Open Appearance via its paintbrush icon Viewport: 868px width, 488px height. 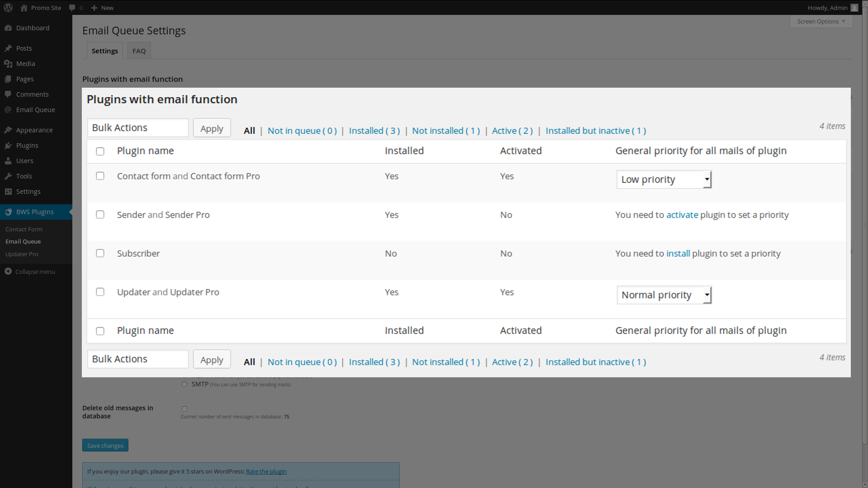pos(8,130)
